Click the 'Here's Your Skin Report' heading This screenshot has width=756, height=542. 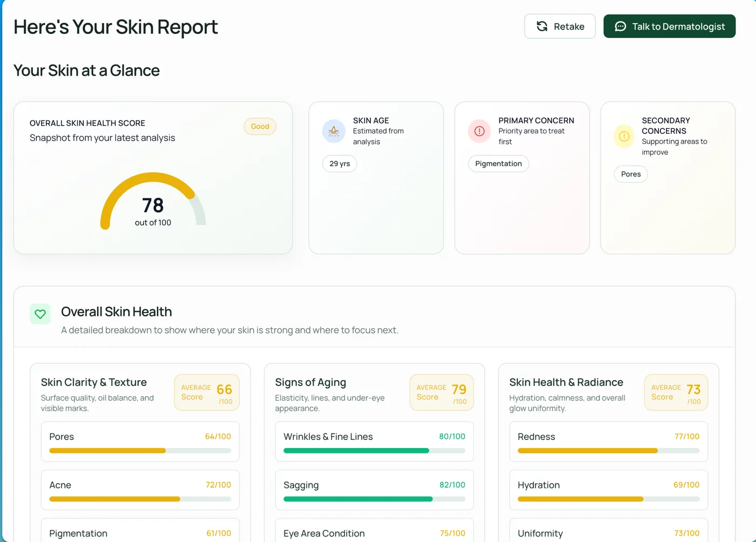[116, 27]
